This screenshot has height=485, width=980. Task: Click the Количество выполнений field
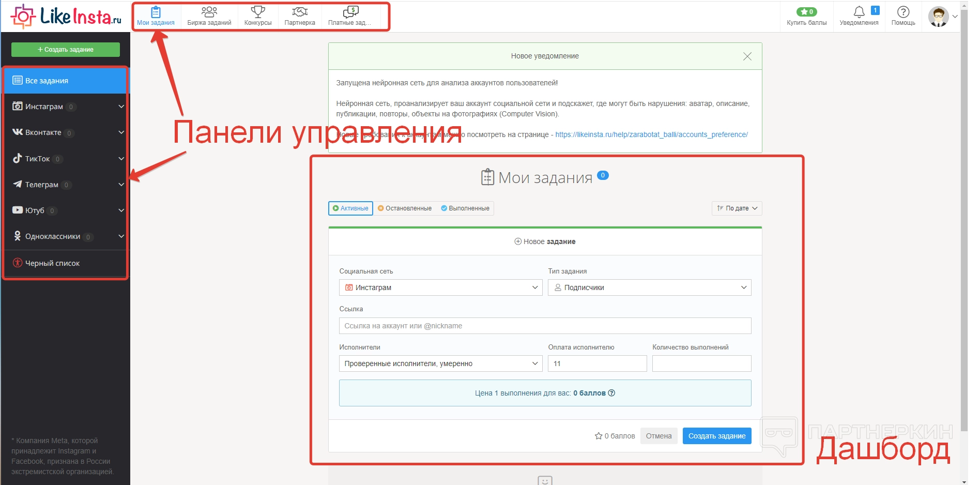click(x=701, y=363)
